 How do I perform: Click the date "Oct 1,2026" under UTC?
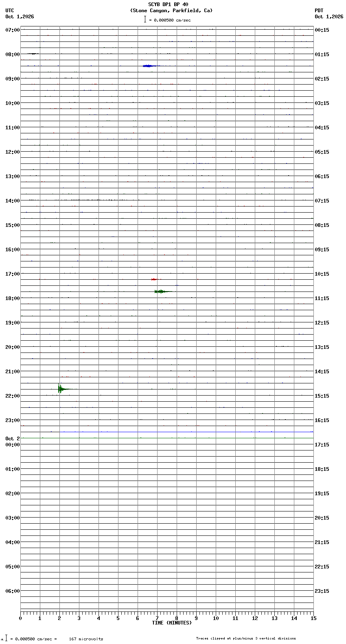[20, 17]
